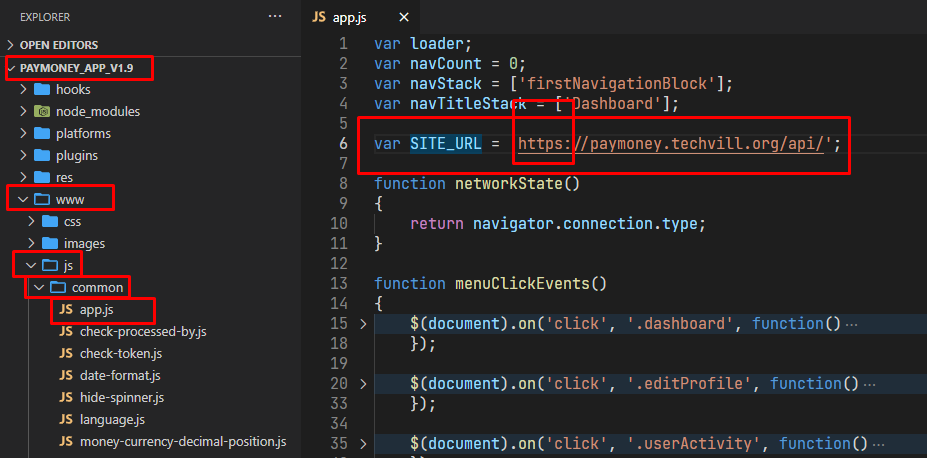927x458 pixels.
Task: Click the platforms folder icon
Action: (42, 133)
